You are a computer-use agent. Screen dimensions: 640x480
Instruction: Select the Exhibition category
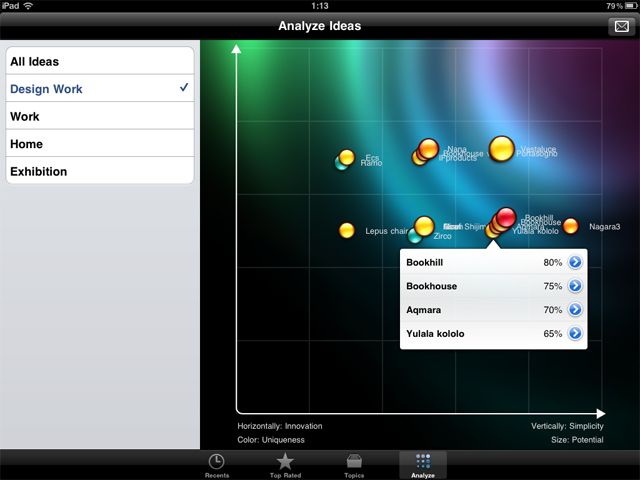[x=99, y=171]
